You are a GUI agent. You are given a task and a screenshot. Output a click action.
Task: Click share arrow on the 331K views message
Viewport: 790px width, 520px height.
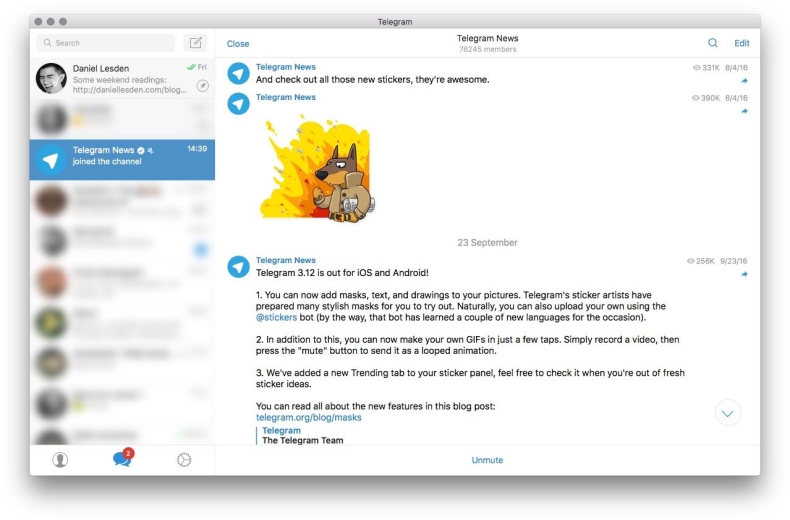(744, 81)
